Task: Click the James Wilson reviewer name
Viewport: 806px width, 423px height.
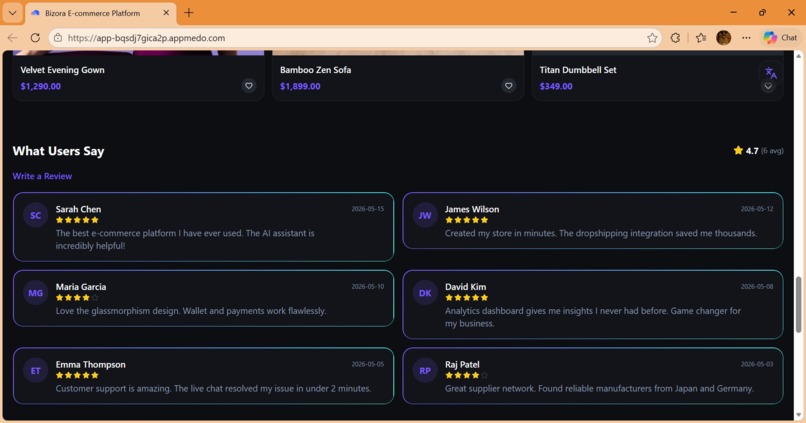Action: [472, 209]
